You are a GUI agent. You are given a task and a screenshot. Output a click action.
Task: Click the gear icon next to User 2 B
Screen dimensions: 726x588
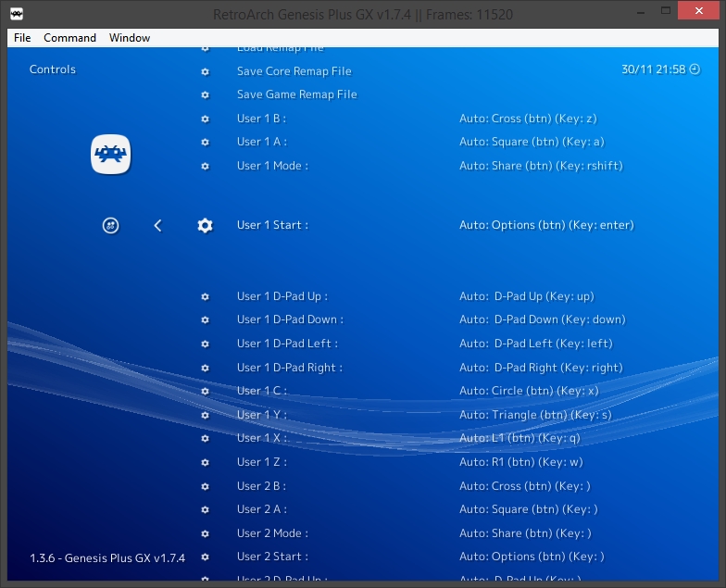[206, 487]
